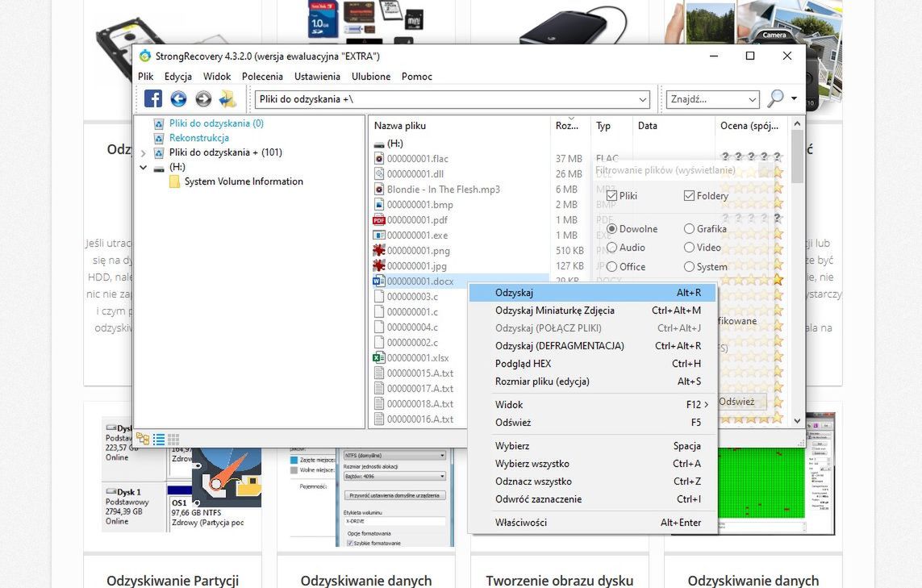Click scroll-down arrow of the file list
This screenshot has height=588, width=922.
pyautogui.click(x=797, y=420)
